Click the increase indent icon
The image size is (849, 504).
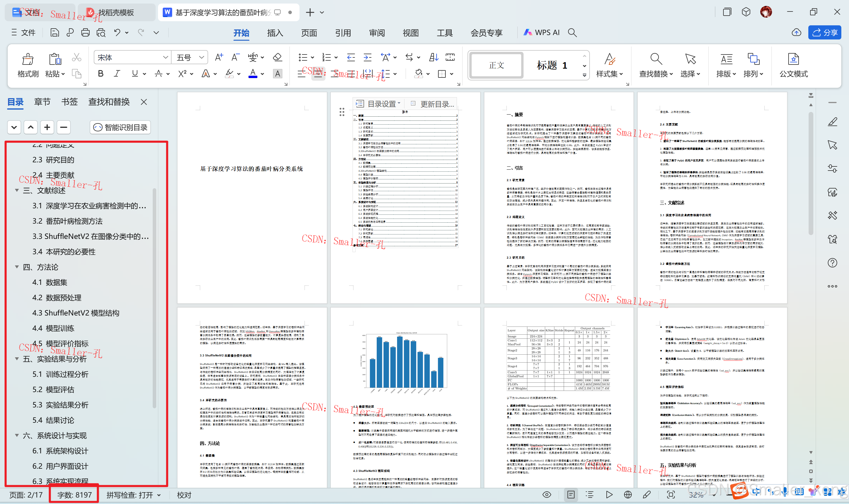(x=367, y=57)
